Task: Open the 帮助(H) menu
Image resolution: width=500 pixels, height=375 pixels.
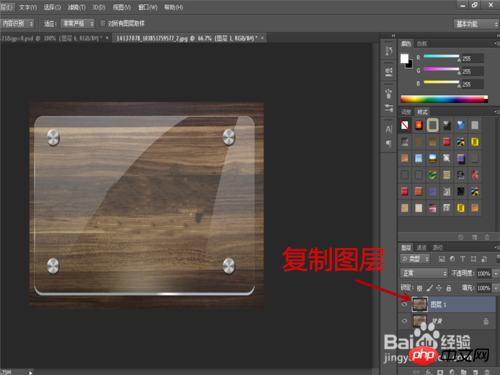Action: pos(174,7)
